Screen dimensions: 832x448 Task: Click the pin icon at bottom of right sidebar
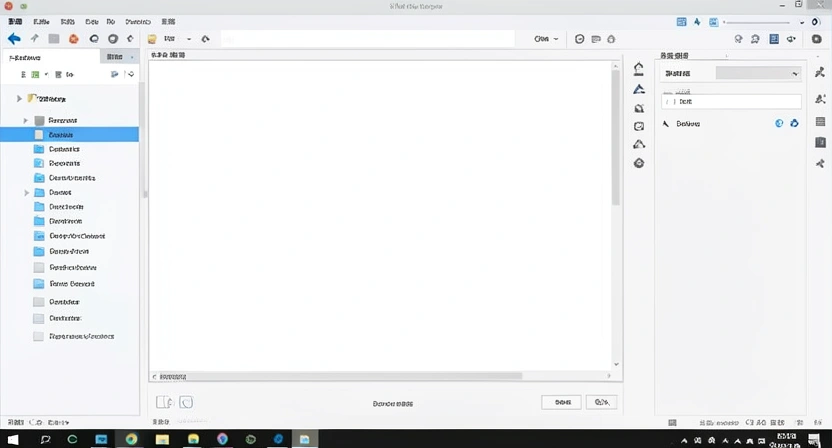(x=820, y=163)
